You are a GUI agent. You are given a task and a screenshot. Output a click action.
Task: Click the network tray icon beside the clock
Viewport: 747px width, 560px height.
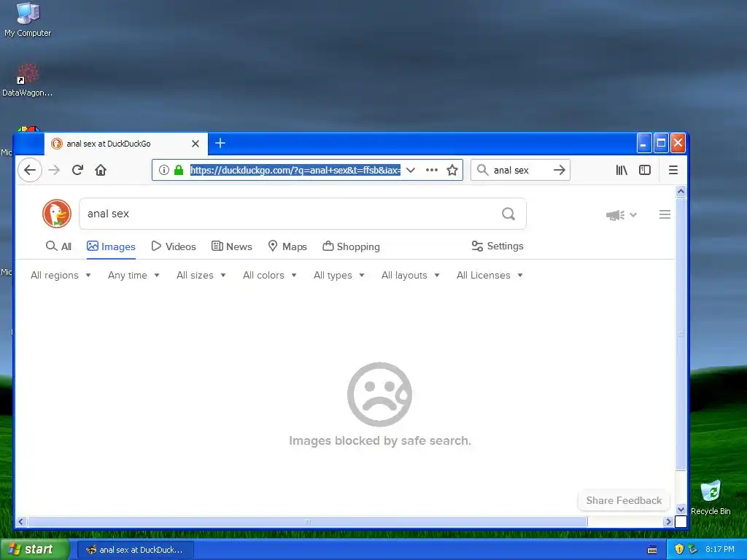pyautogui.click(x=693, y=549)
